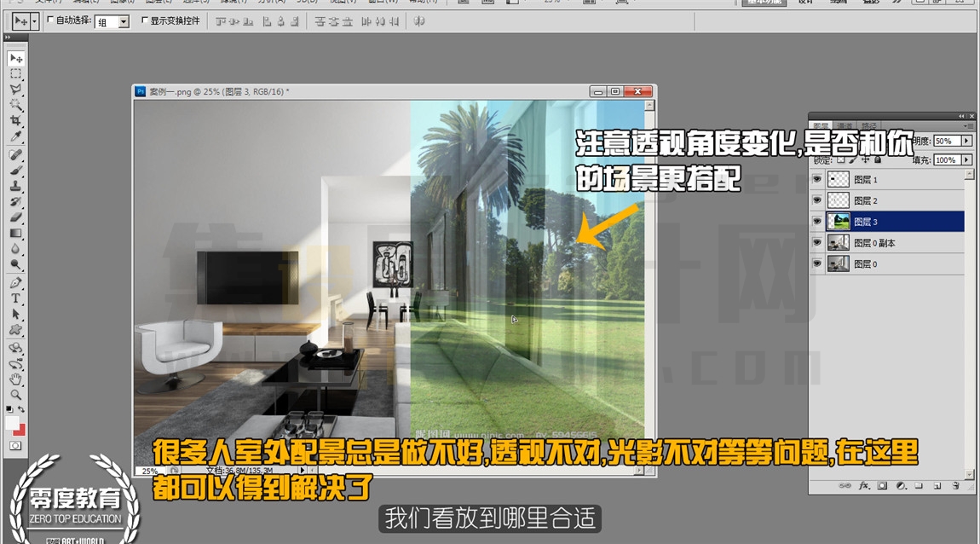The image size is (980, 544).
Task: Activate the Pen tool
Action: (15, 282)
